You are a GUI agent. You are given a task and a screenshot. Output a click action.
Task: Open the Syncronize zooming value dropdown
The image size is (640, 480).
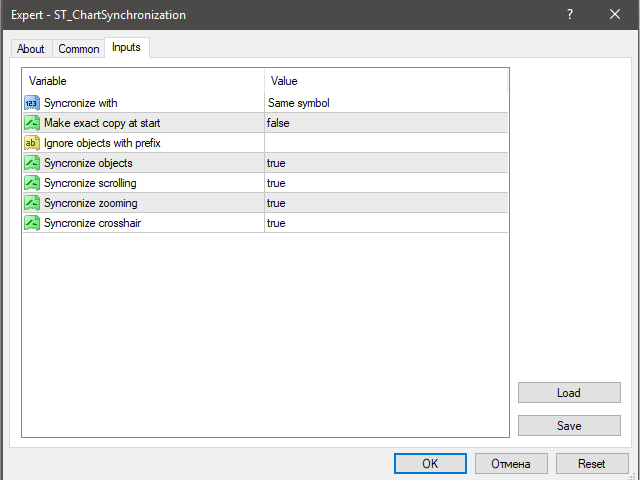click(385, 203)
